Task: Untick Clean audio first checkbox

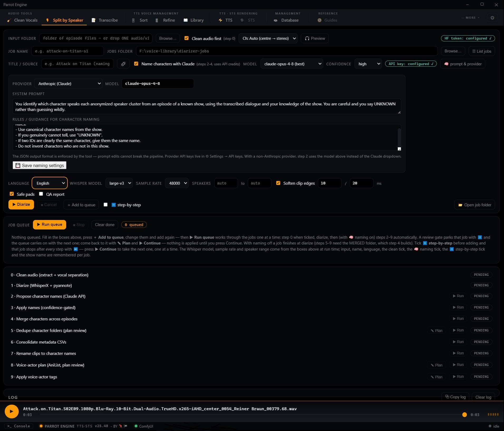Action: point(187,38)
